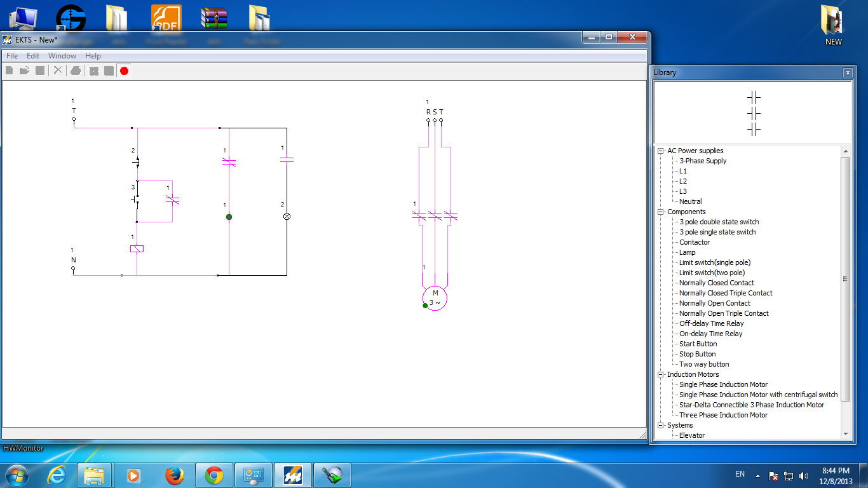868x488 pixels.
Task: Open Firefox from the taskbar
Action: click(x=173, y=475)
